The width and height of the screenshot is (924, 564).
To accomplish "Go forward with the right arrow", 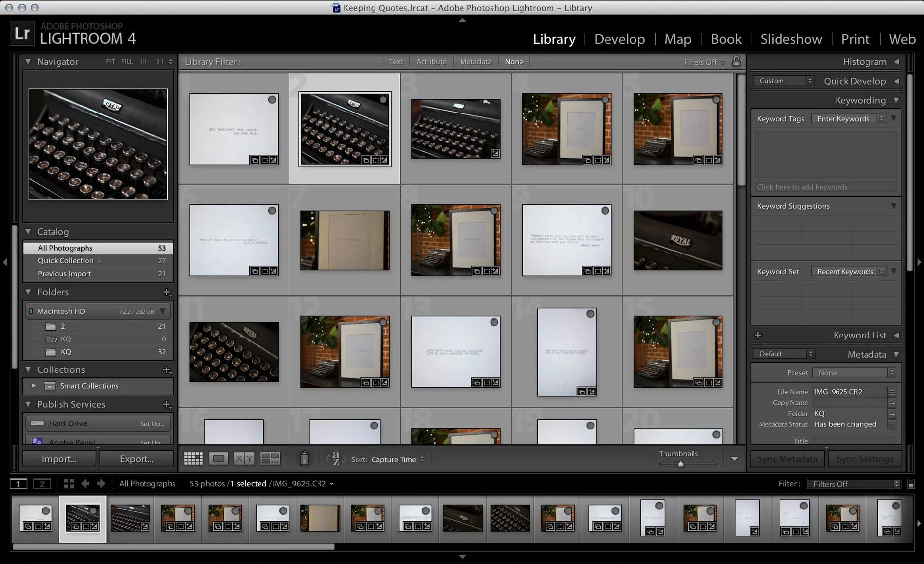I will coord(101,484).
